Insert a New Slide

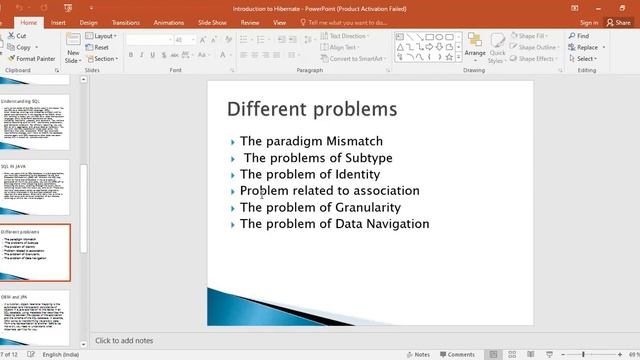tap(73, 48)
